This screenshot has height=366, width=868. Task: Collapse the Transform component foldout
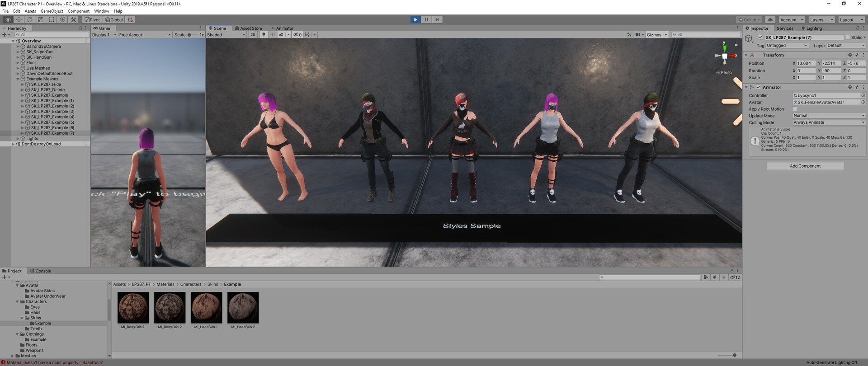pyautogui.click(x=746, y=55)
